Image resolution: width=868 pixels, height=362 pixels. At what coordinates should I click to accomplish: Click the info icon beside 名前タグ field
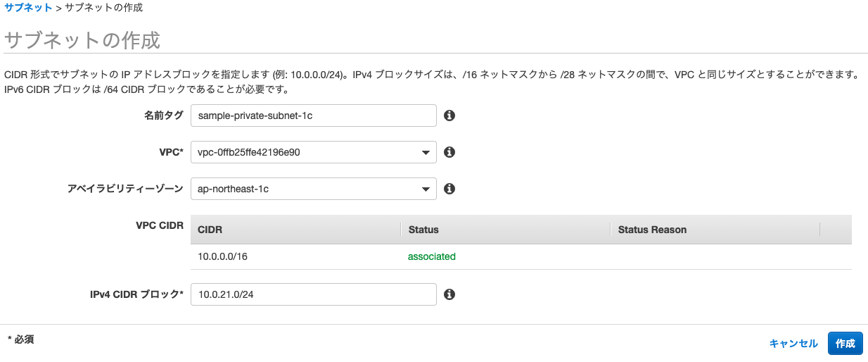click(x=449, y=116)
